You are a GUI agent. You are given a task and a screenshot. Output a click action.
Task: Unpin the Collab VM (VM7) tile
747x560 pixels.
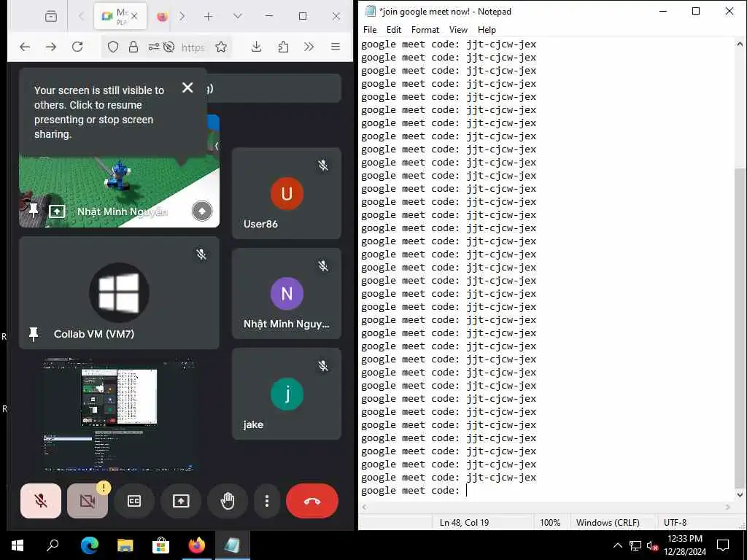coord(34,334)
